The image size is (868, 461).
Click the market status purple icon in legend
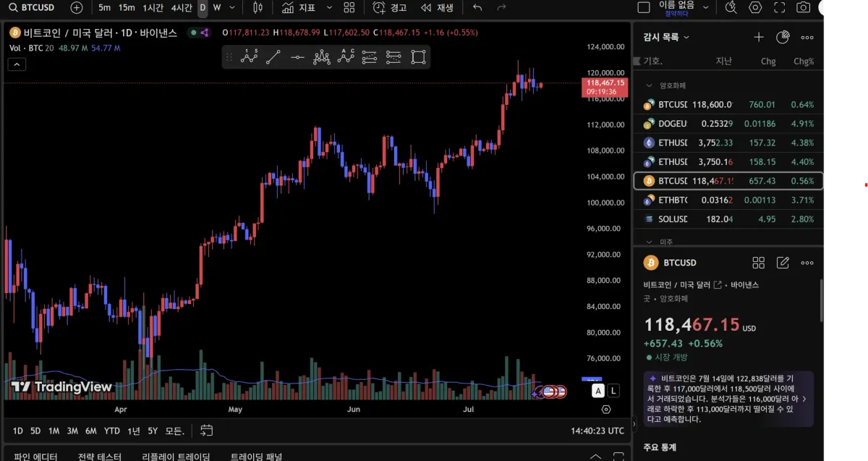pos(205,33)
